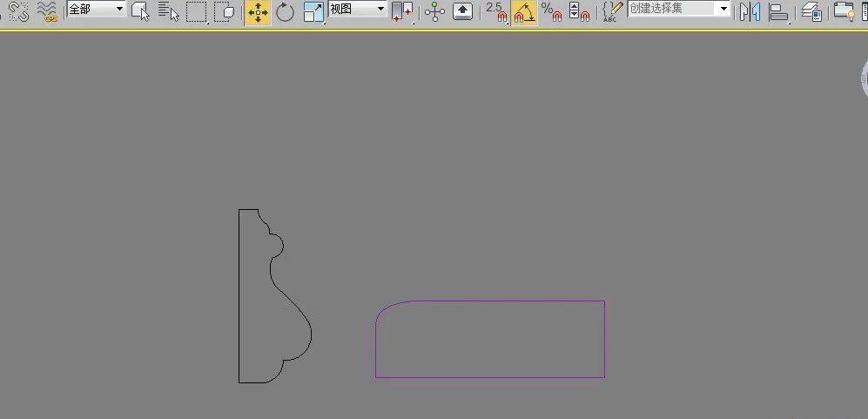Open the 视图 reference coordinate dropdown
Screen dimensions: 868x419
358,9
